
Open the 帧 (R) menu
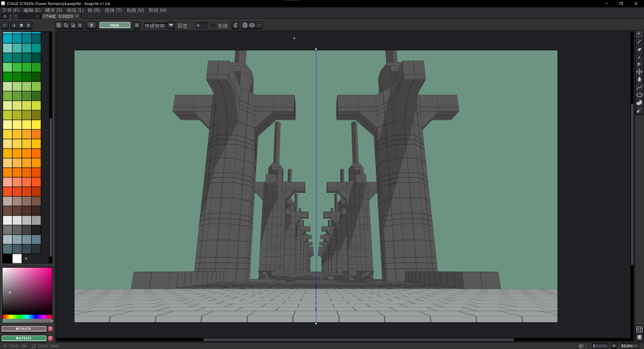93,10
